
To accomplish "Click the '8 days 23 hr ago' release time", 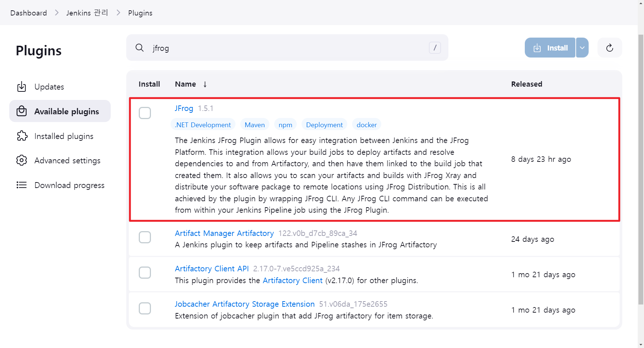I will 541,159.
